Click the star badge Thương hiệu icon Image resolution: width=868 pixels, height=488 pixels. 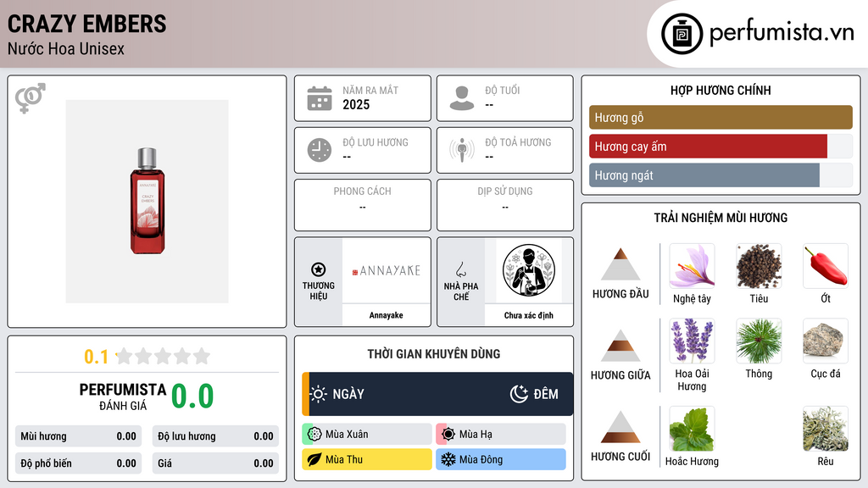319,269
